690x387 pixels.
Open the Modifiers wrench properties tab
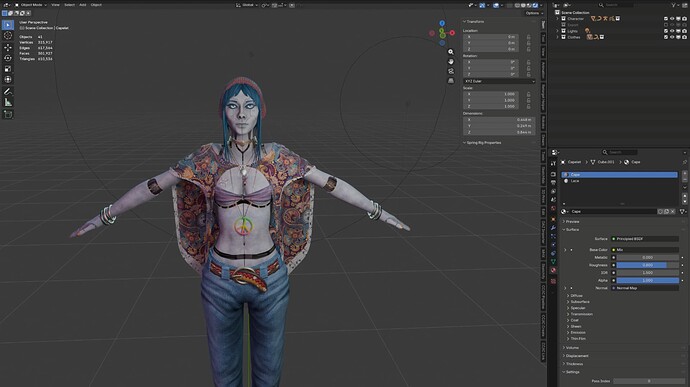coord(553,227)
